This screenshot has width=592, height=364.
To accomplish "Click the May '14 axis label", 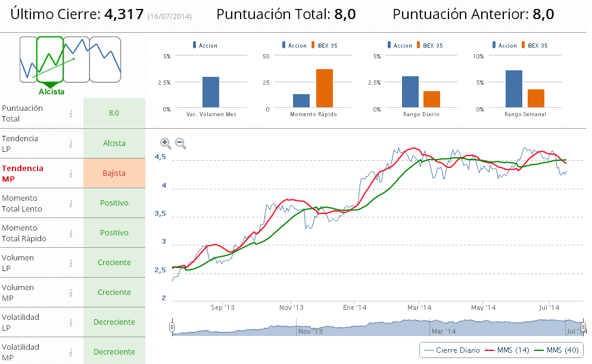I will pyautogui.click(x=483, y=307).
